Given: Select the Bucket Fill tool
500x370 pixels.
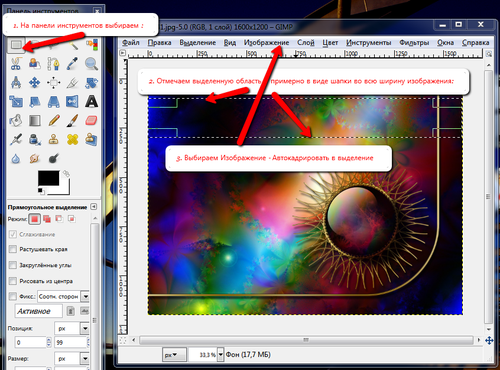Looking at the screenshot, I should point(16,120).
